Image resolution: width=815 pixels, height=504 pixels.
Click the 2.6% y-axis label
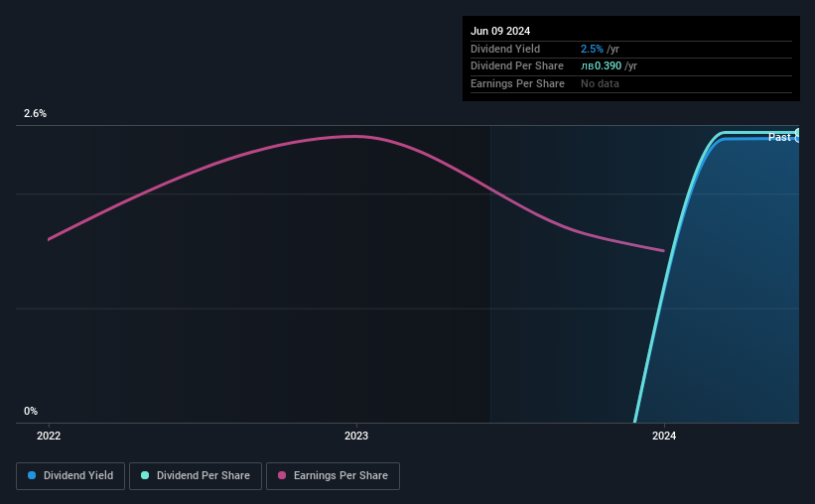coord(35,113)
